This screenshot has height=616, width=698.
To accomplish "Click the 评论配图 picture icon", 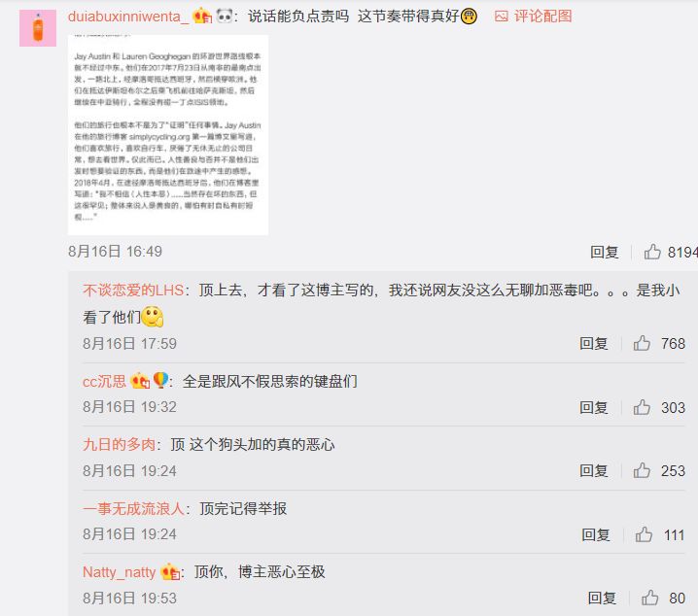I will (502, 17).
